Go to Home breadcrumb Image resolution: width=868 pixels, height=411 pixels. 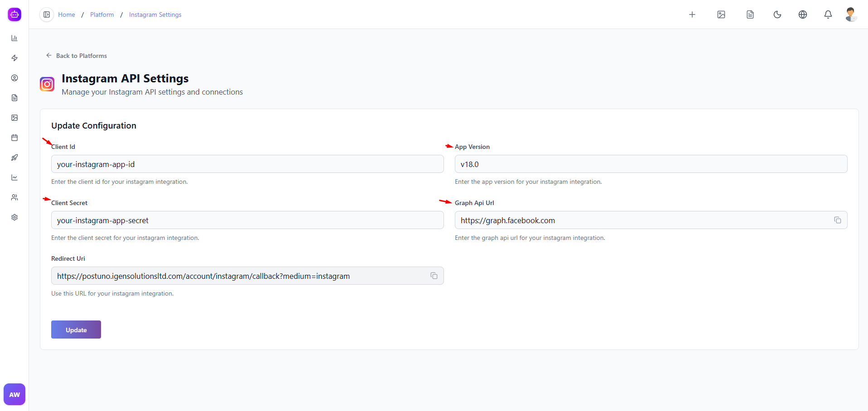tap(67, 14)
